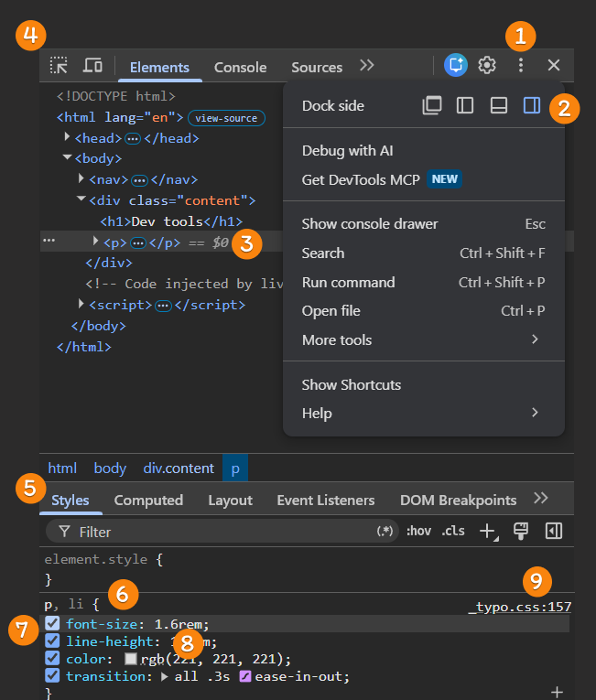Expand the p element's collapsed ellipsis
The image size is (596, 700).
pos(138,243)
